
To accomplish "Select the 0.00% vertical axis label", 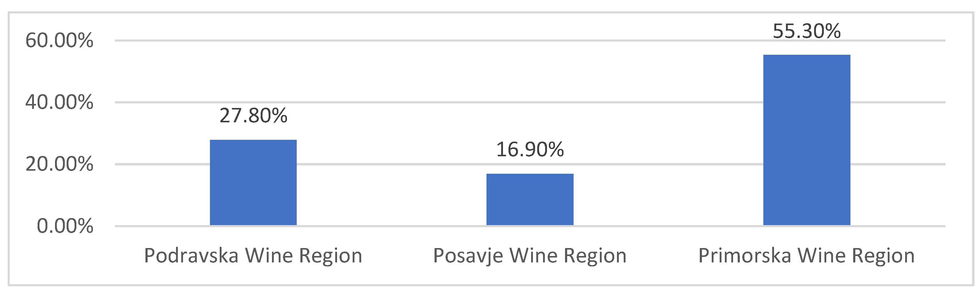I will (65, 226).
